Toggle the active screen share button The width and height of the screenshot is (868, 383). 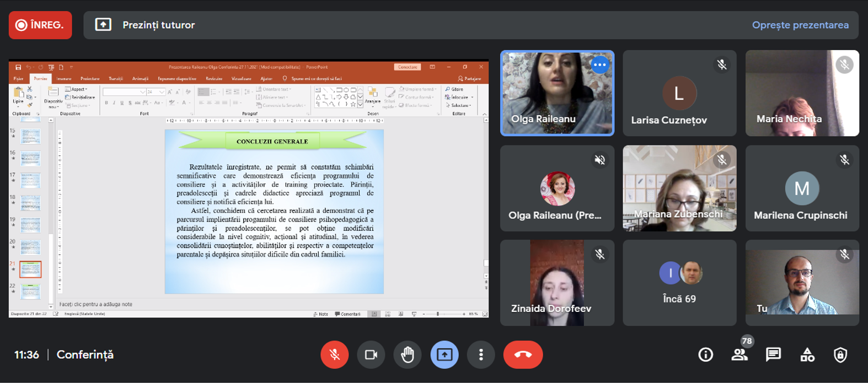(444, 355)
